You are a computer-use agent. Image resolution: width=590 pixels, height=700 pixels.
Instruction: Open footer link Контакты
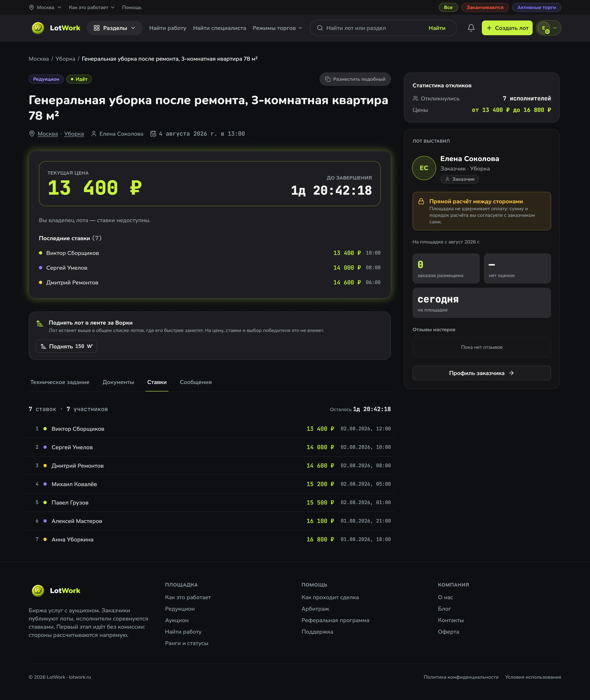[x=451, y=620]
